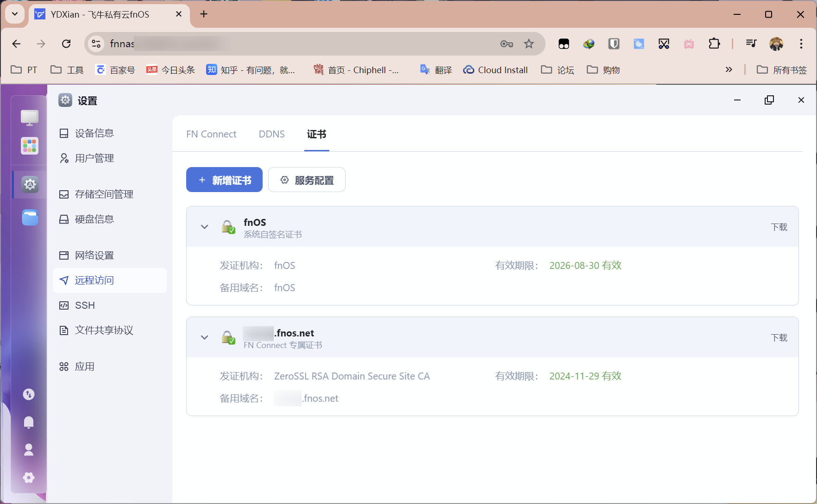Open Chrome profile avatar
This screenshot has height=504, width=817.
[x=776, y=44]
